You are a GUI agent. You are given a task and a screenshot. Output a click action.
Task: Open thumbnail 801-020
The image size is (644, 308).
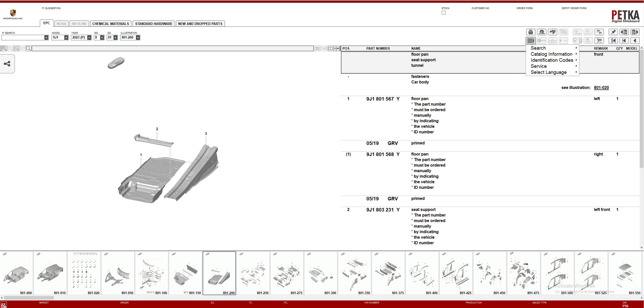[84, 273]
